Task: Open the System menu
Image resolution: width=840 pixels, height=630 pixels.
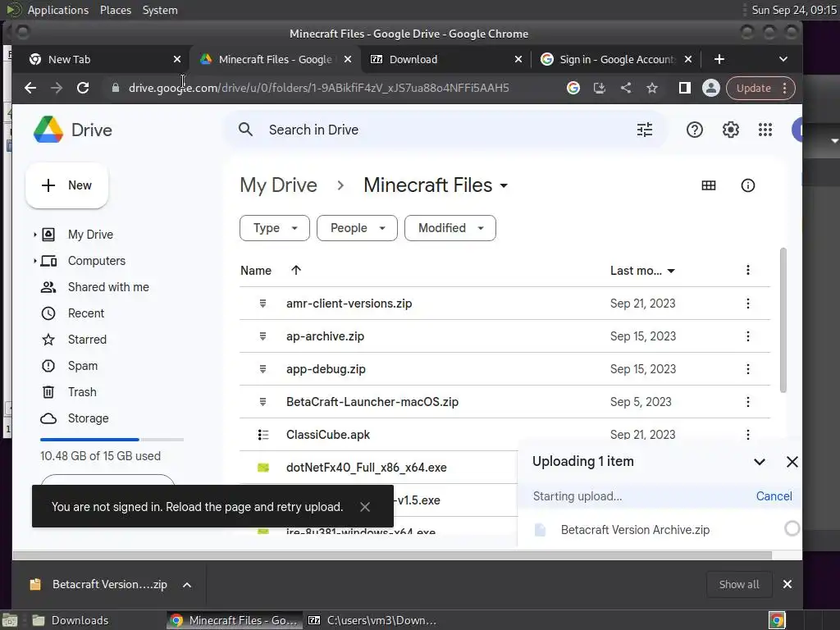Action: coord(160,10)
